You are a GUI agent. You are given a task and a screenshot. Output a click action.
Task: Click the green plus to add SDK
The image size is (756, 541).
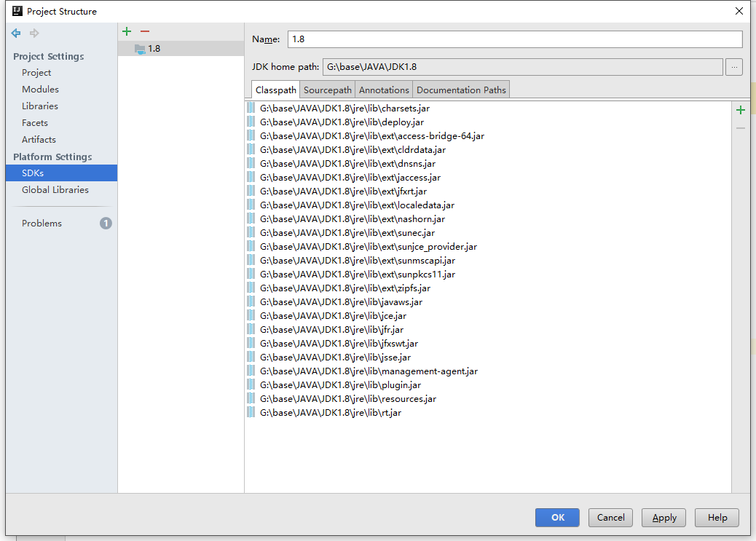click(x=127, y=31)
